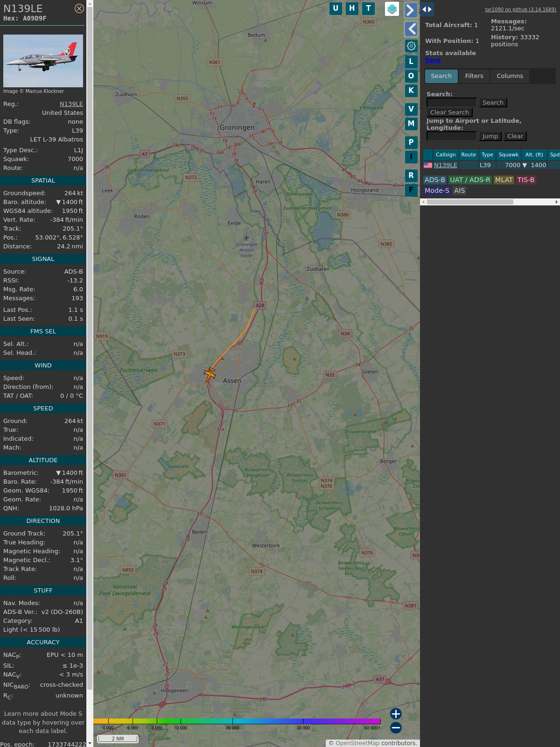Image resolution: width=560 pixels, height=747 pixels.
Task: Open the tar1090 on github link
Action: (520, 9)
